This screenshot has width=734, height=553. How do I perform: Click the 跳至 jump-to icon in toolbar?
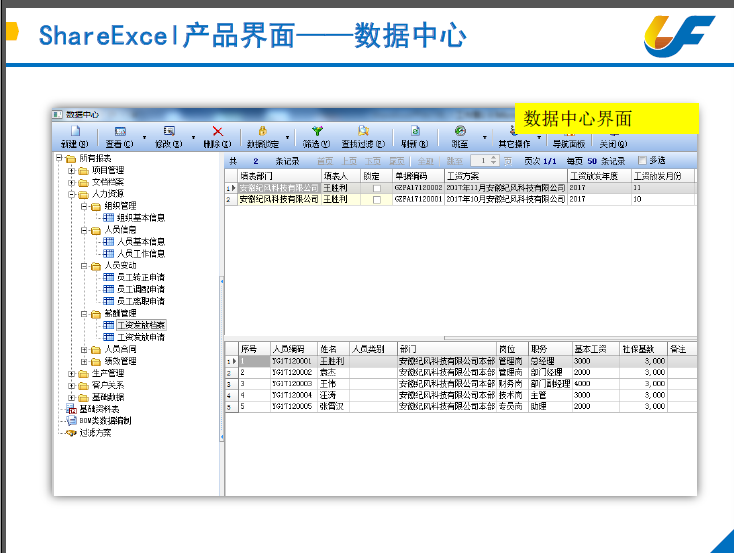click(x=460, y=131)
